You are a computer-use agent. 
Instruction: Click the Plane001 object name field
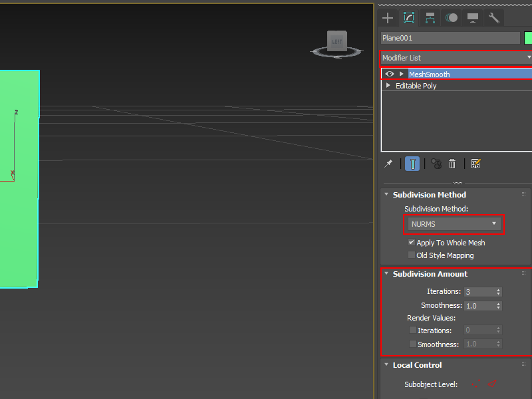point(450,38)
